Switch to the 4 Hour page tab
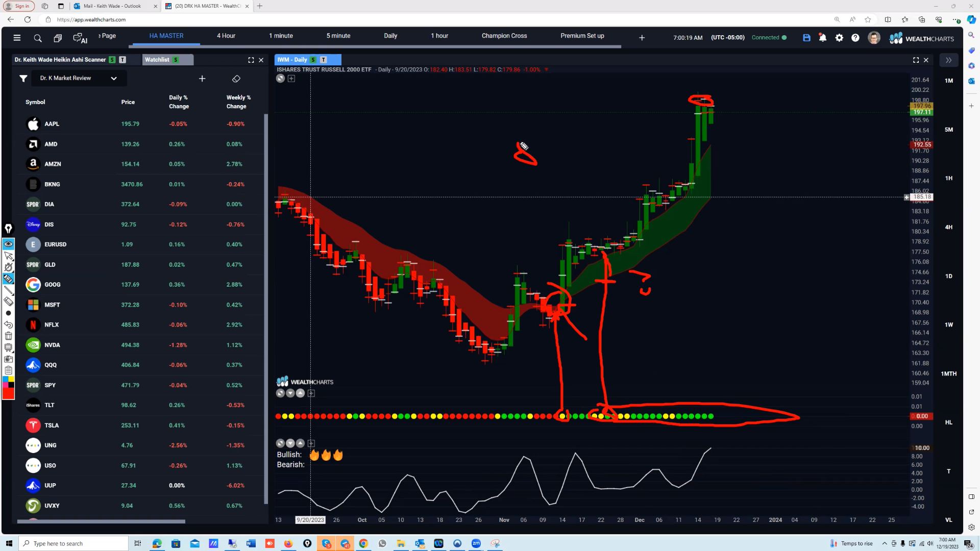The height and width of the screenshot is (551, 980). (x=226, y=36)
